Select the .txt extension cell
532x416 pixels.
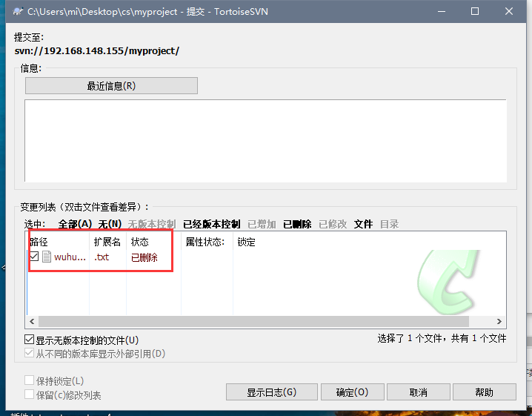point(102,257)
